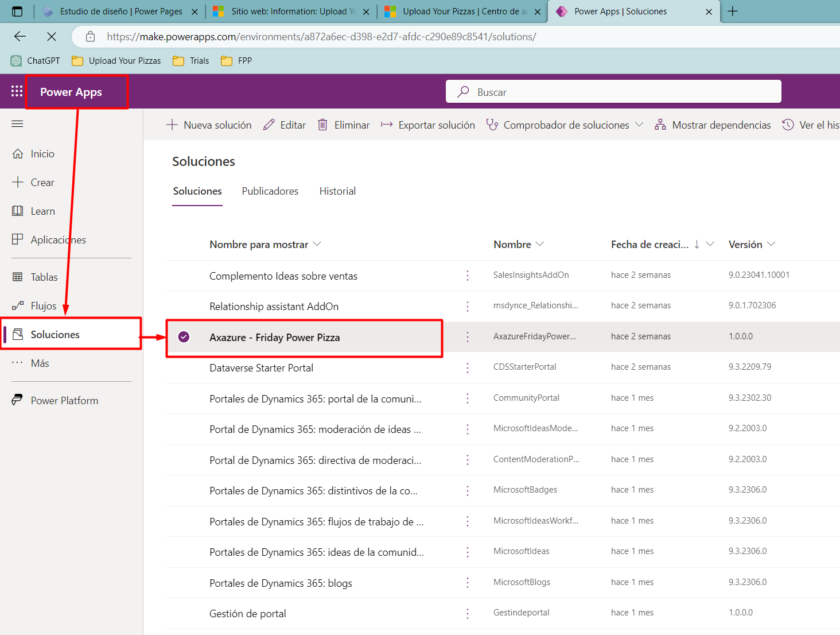Open the FPP bookmark folder
The width and height of the screenshot is (840, 635).
click(236, 61)
